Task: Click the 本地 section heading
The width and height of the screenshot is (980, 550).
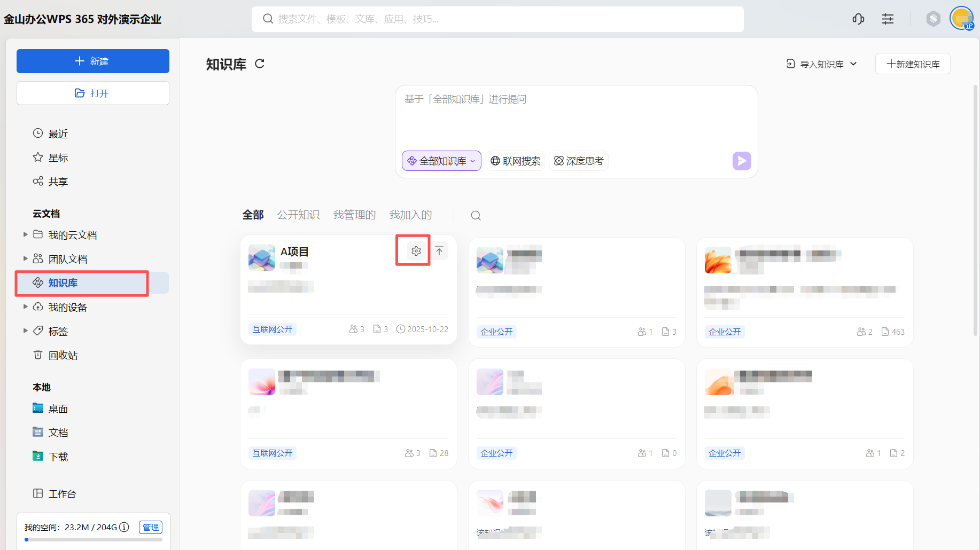Action: pos(42,387)
